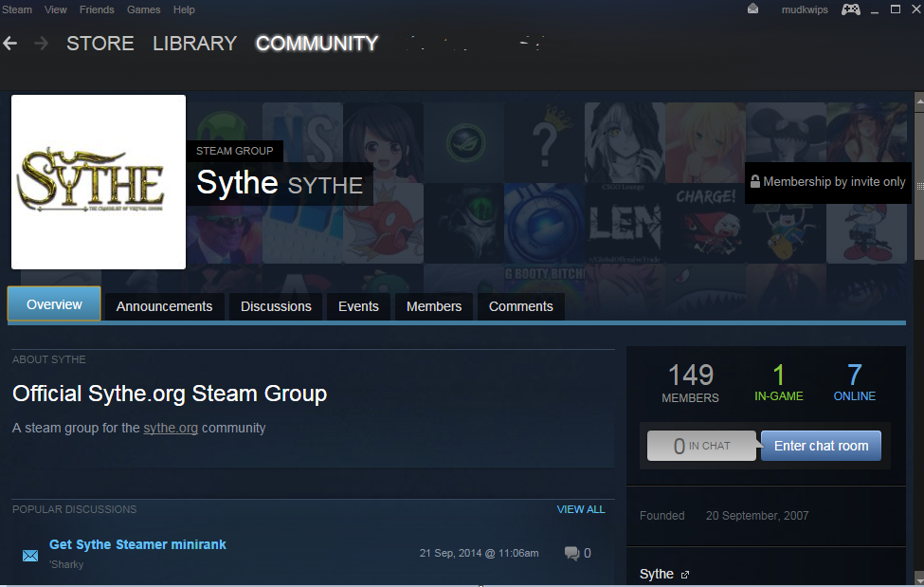
Task: Click the 21 Sep, 2014 @ 11:06am timestamp
Action: tap(480, 553)
